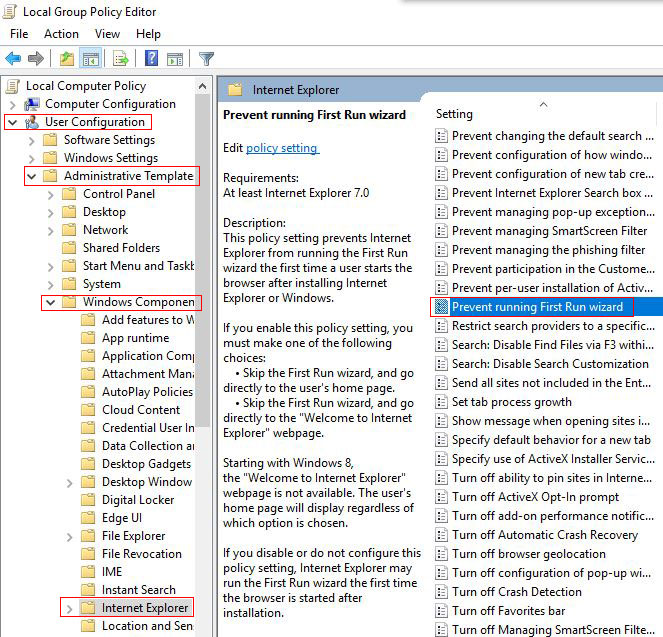
Task: Select 'Turn off Automatic Crash Recovery' setting
Action: pos(545,535)
